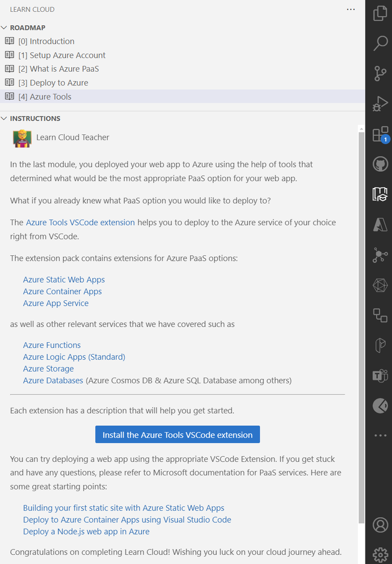Open Building your first static site link
Image resolution: width=392 pixels, height=564 pixels.
(124, 508)
